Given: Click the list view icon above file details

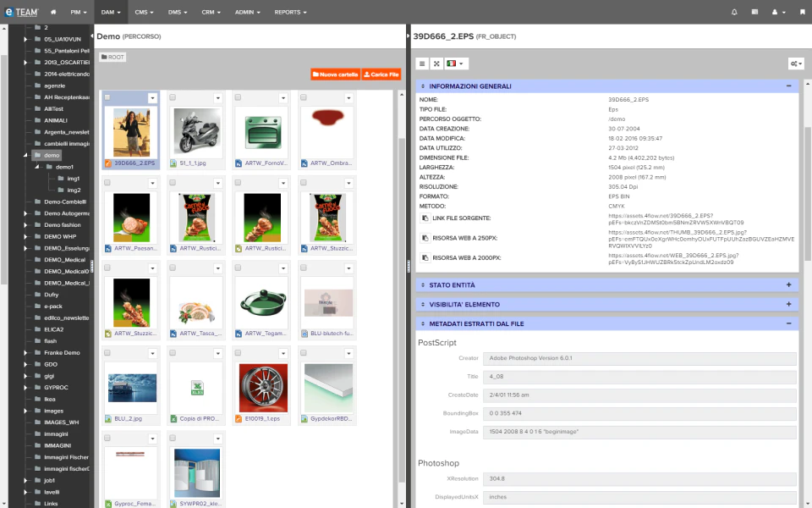Looking at the screenshot, I should (421, 63).
